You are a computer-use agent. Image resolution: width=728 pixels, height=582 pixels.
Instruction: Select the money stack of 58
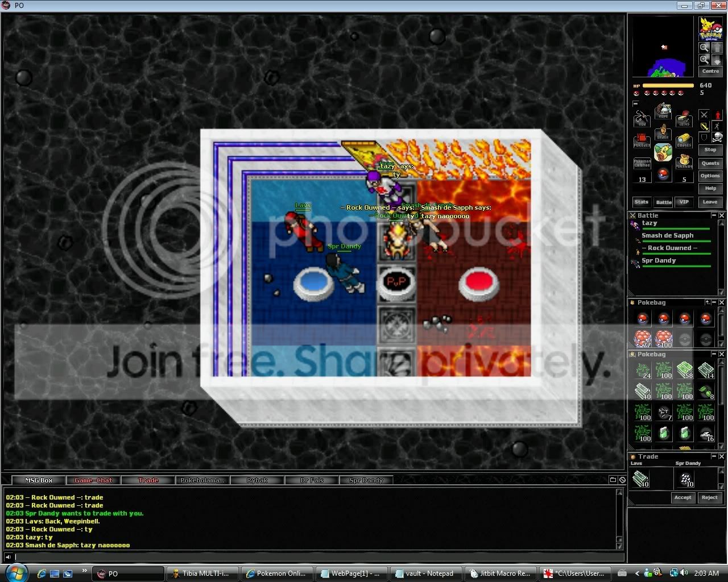click(x=685, y=371)
